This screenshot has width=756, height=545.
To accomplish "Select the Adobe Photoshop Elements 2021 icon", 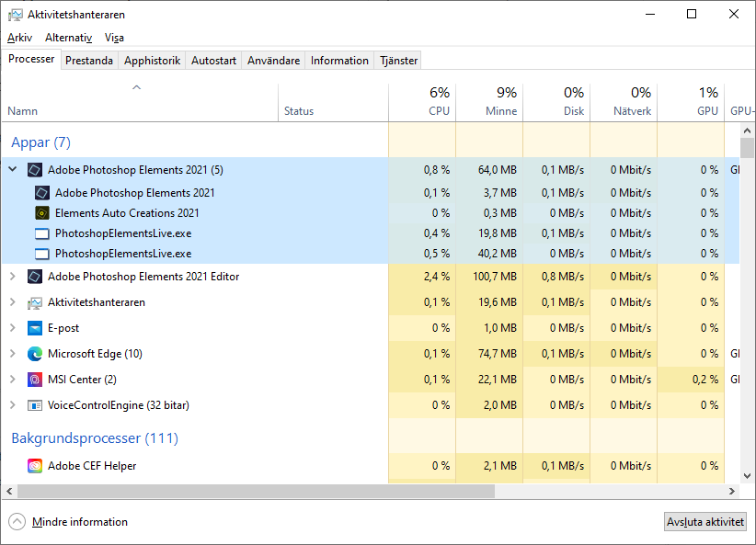I will pos(42,192).
